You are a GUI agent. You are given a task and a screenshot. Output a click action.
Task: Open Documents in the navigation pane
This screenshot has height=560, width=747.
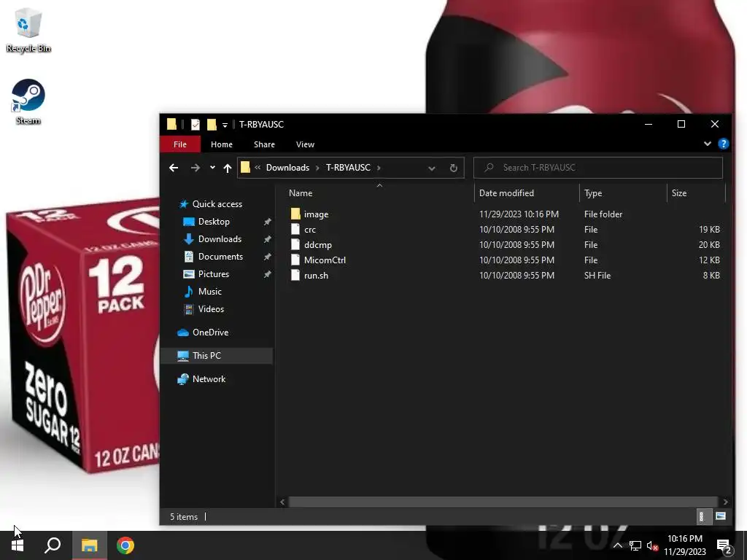coord(220,257)
